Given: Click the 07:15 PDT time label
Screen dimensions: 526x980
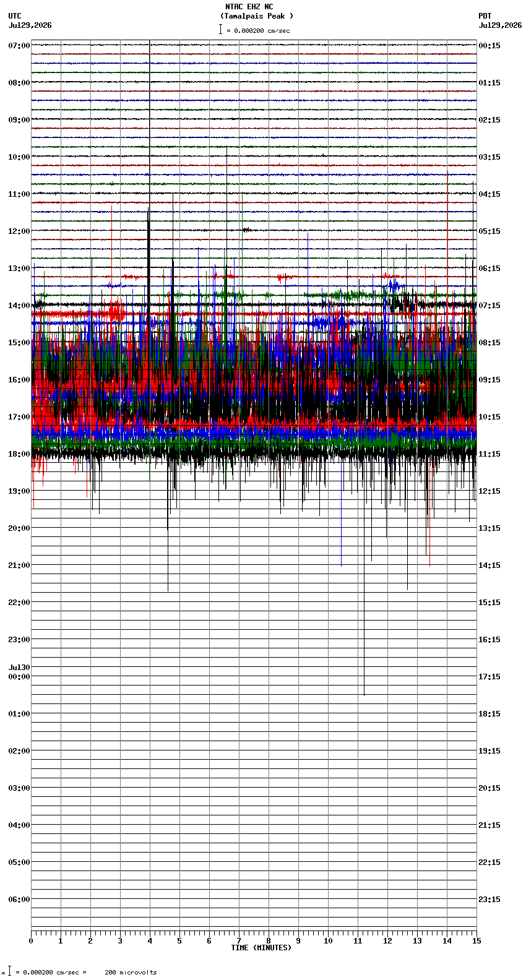Looking at the screenshot, I should 489,306.
